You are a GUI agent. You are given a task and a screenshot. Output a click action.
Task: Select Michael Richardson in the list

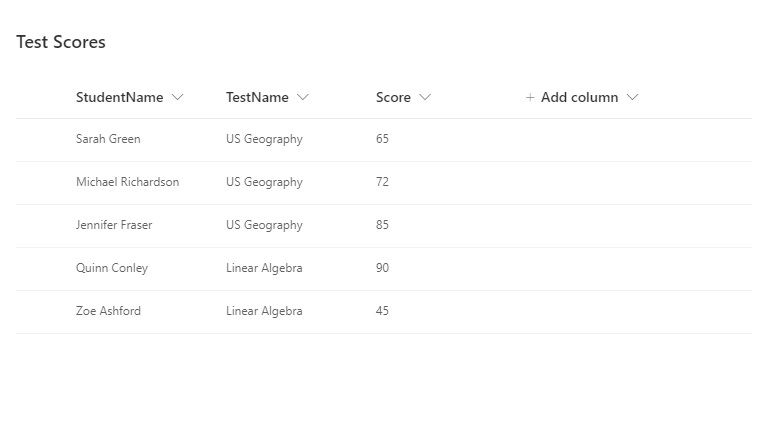[128, 182]
